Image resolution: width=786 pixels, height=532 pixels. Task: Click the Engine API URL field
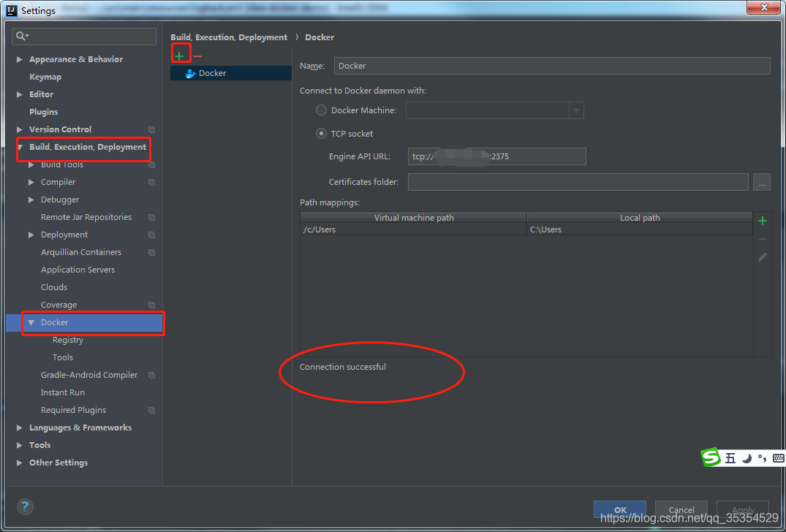coord(497,156)
